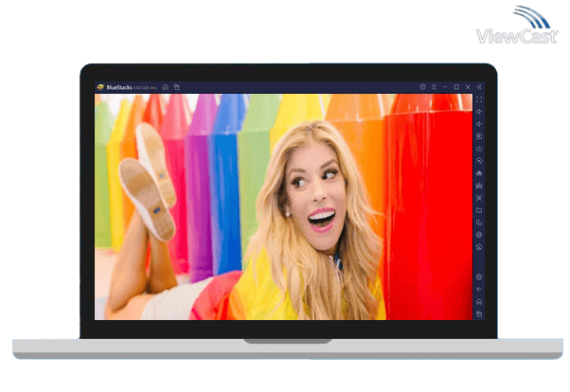Go to BlueStacks home via top bar icon
Image resolution: width=570 pixels, height=392 pixels.
(x=166, y=87)
